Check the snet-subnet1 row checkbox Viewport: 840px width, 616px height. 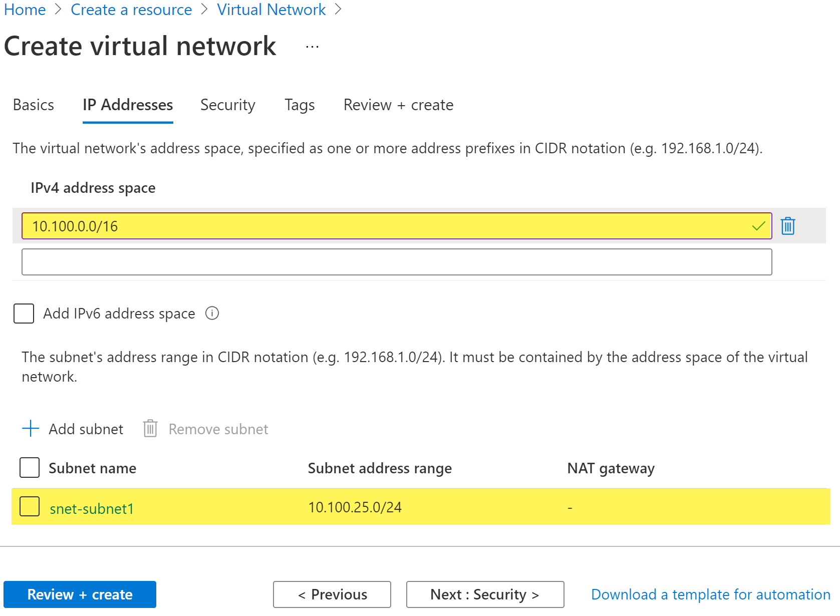30,506
